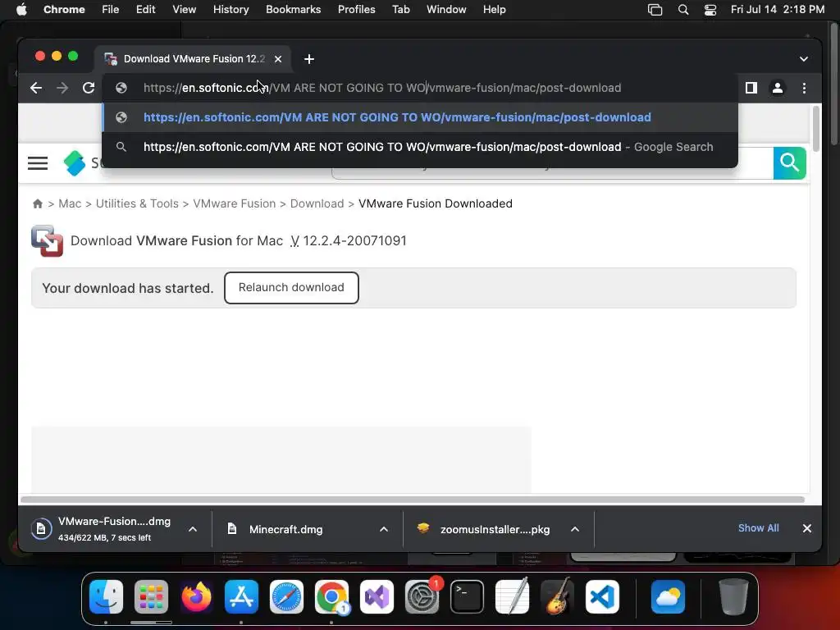Open App Store from the Dock
The height and width of the screenshot is (630, 840).
click(x=241, y=597)
